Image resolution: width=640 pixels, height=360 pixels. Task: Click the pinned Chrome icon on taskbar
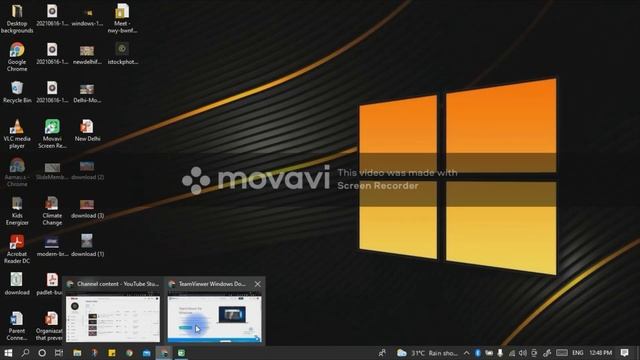pyautogui.click(x=129, y=353)
